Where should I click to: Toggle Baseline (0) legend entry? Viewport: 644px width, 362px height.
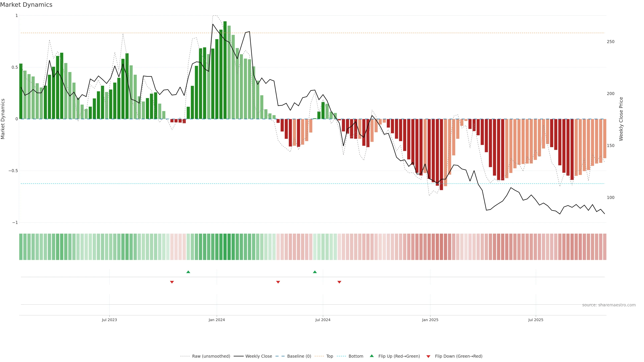tap(299, 356)
